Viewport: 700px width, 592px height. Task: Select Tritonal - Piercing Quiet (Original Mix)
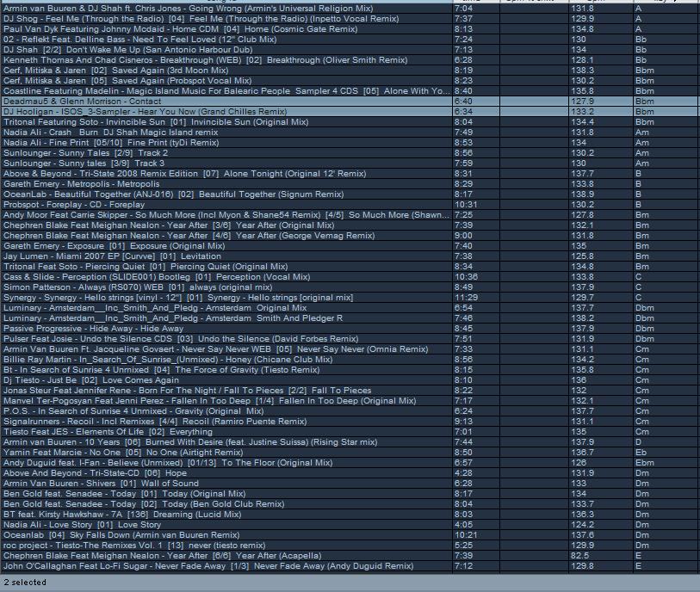(350, 267)
